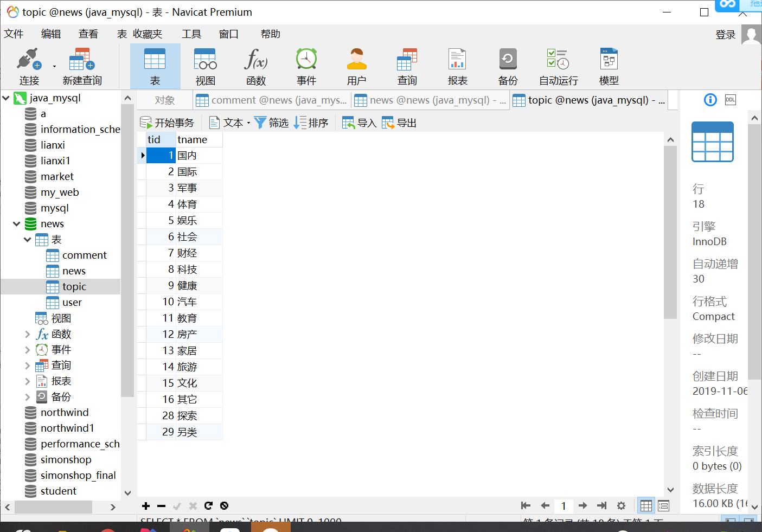Image resolution: width=762 pixels, height=532 pixels.
Task: Switch to news @news tab
Action: [431, 100]
